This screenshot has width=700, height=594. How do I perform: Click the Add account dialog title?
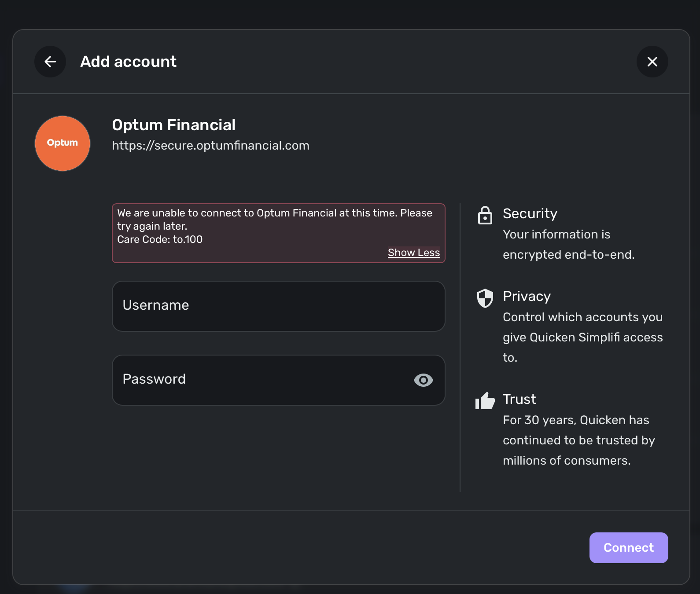[x=128, y=62]
